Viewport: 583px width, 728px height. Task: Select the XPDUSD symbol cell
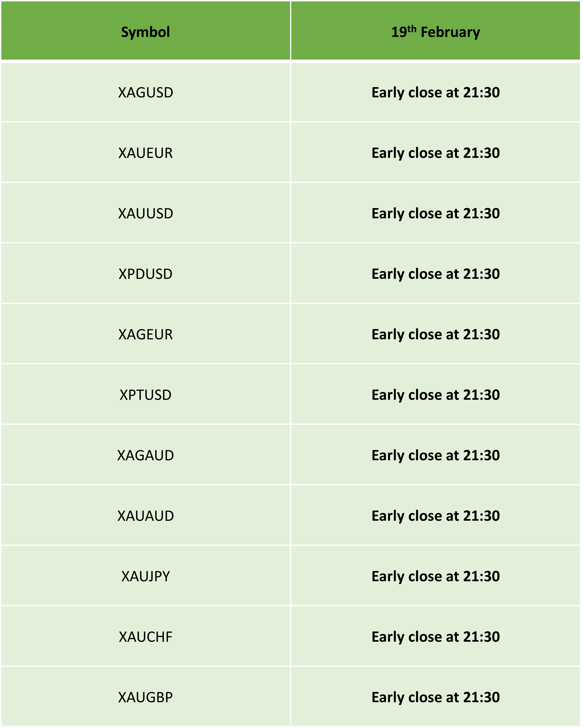145,274
